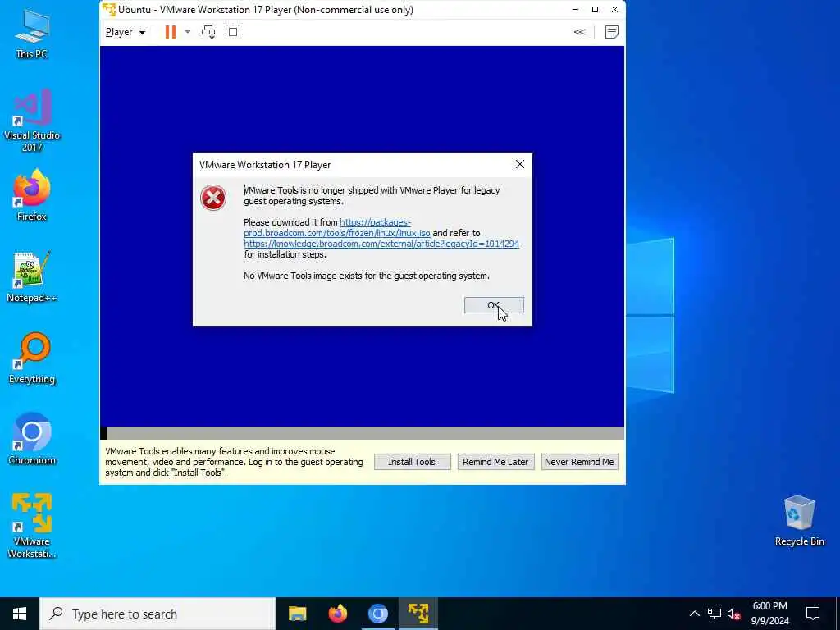Click the VMware title bar app icon
Viewport: 840px width, 630px height.
109,10
